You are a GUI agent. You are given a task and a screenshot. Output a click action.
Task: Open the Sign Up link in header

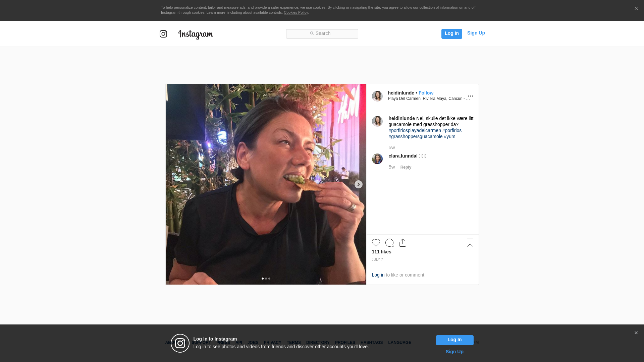point(476,33)
